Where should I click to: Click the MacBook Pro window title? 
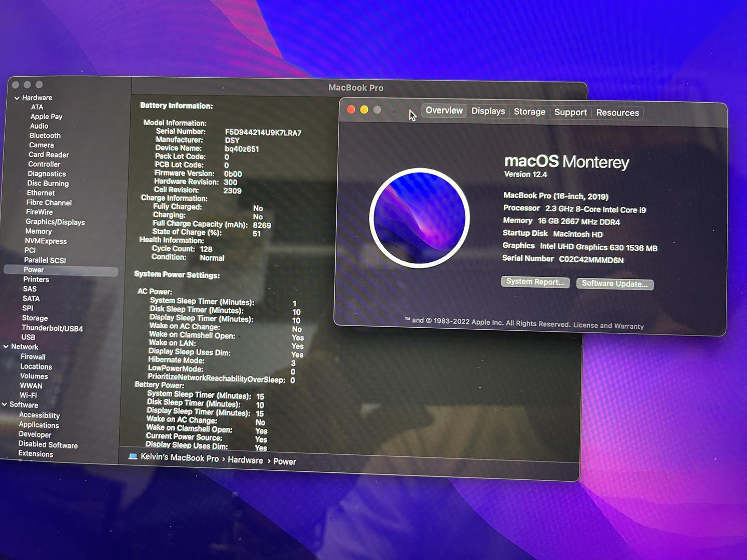pos(356,88)
